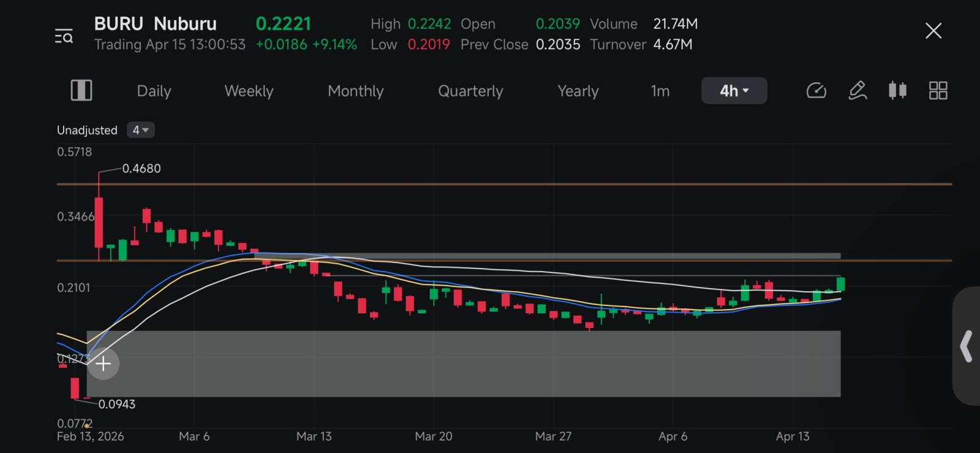Image resolution: width=980 pixels, height=453 pixels.
Task: Click the 0.0943 low price marker
Action: [x=117, y=404]
